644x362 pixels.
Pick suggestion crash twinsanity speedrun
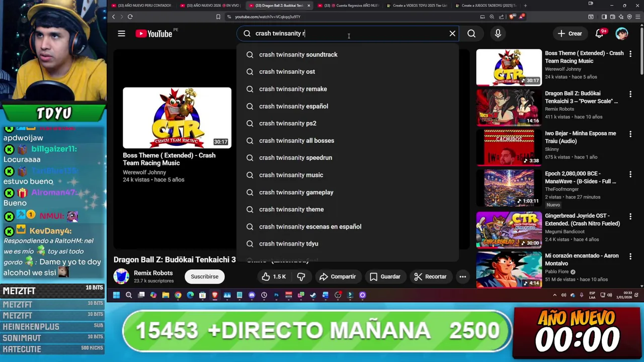pyautogui.click(x=348, y=158)
